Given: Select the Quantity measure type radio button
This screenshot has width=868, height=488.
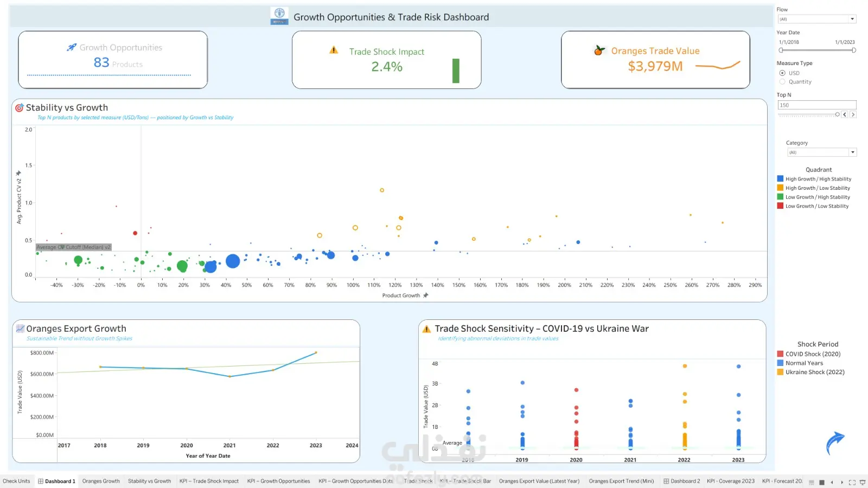Looking at the screenshot, I should coord(782,82).
